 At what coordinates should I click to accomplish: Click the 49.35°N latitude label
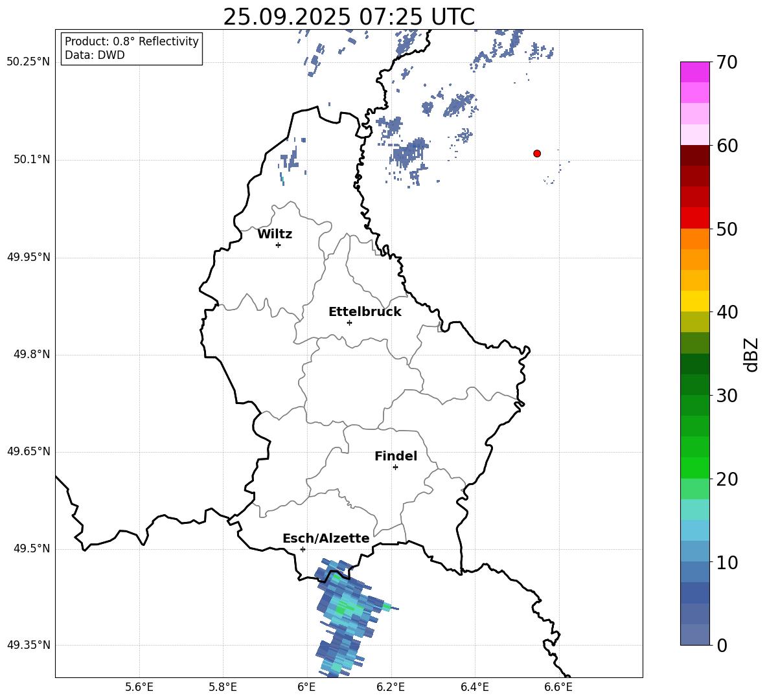click(29, 645)
